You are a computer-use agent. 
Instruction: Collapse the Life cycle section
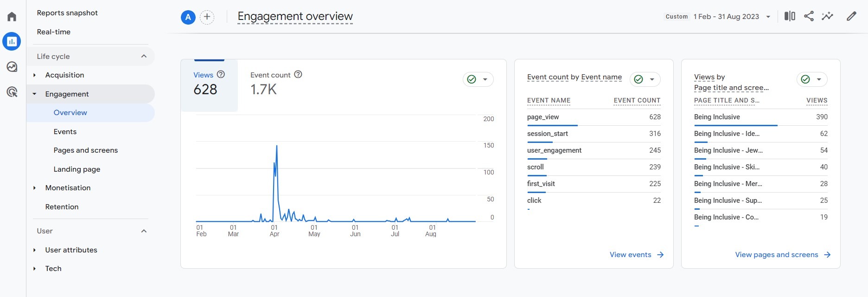[x=144, y=56]
